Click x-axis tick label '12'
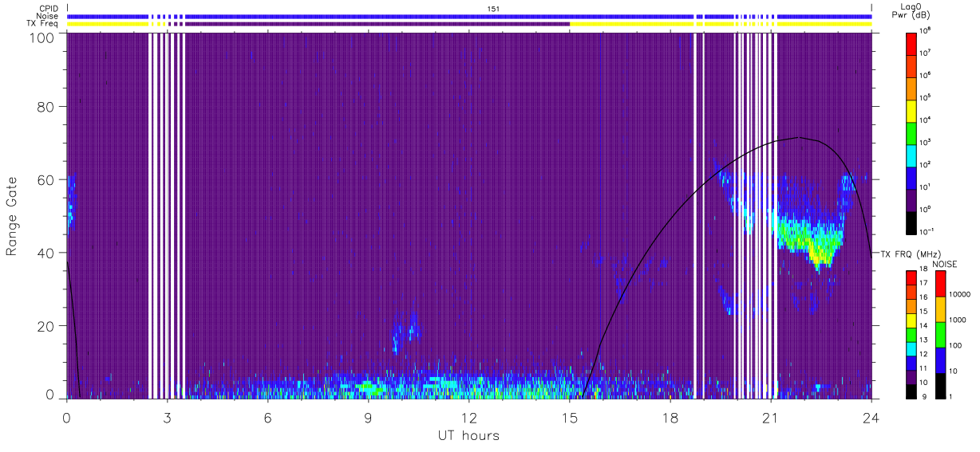This screenshot has height=452, width=980. [468, 418]
